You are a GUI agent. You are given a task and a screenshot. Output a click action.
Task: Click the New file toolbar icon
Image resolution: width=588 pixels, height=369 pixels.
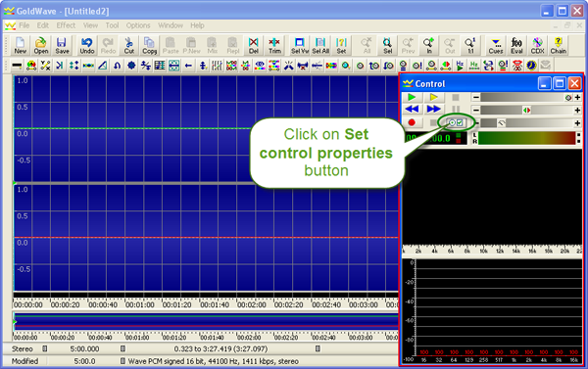(x=20, y=46)
